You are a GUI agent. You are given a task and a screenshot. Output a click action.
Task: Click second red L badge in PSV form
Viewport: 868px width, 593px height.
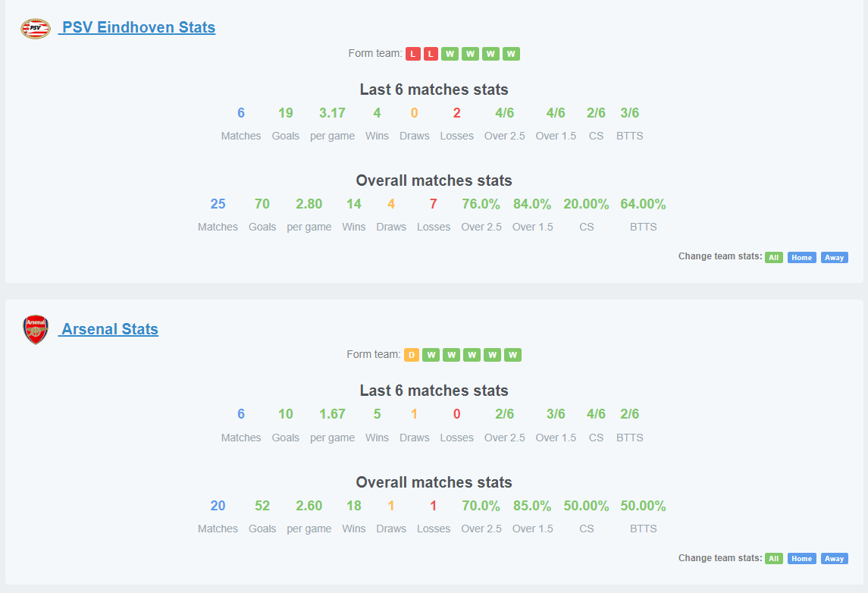(431, 54)
